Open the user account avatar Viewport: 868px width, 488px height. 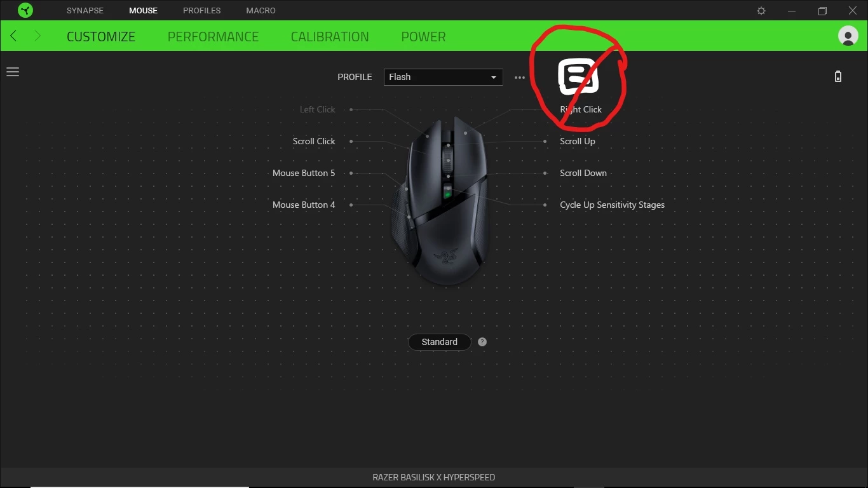click(848, 36)
